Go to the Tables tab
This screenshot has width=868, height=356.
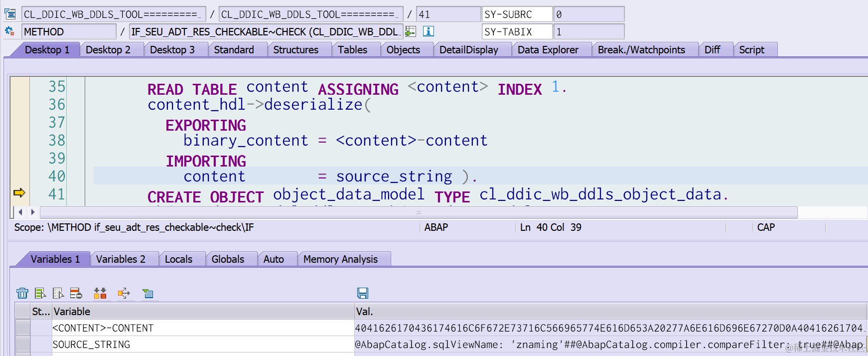click(353, 50)
